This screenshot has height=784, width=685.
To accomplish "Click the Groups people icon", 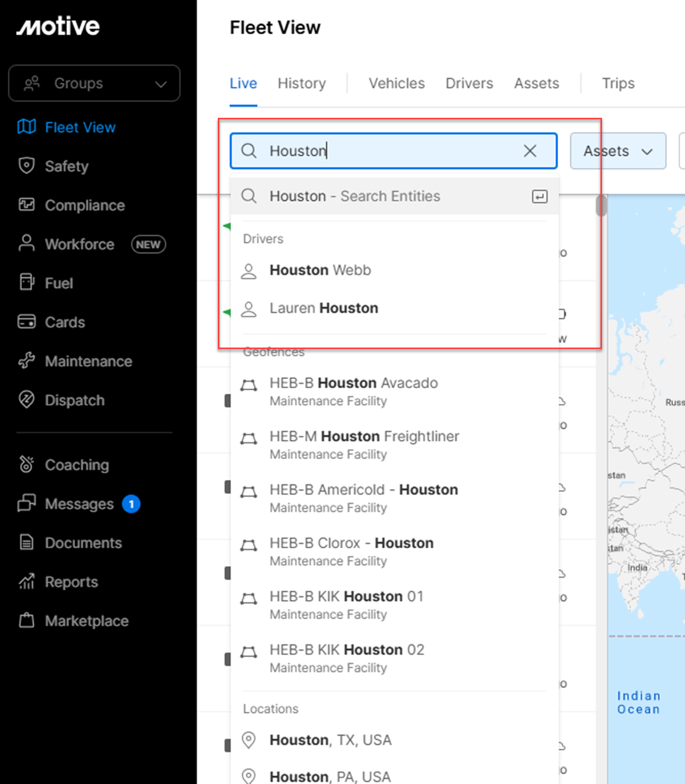I will click(32, 83).
